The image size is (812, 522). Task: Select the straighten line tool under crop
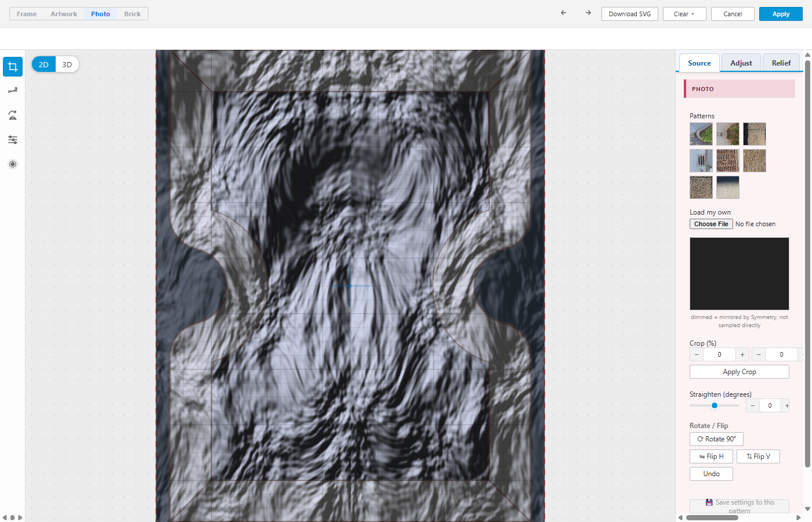(x=13, y=90)
